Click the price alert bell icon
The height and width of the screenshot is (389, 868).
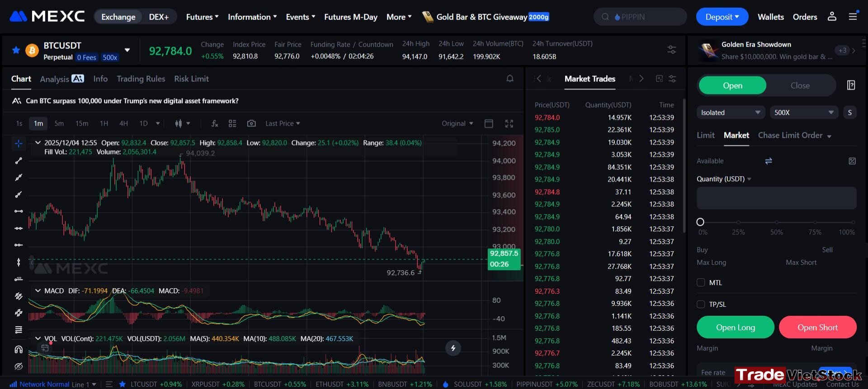[510, 79]
